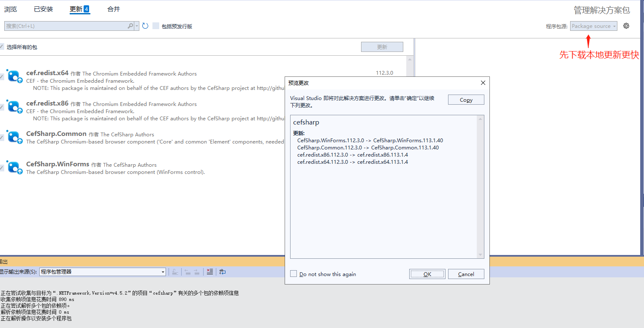Click output line 收集依赖项信息花费时间 890 ms
Screen dimensions: 644x328
(37, 299)
